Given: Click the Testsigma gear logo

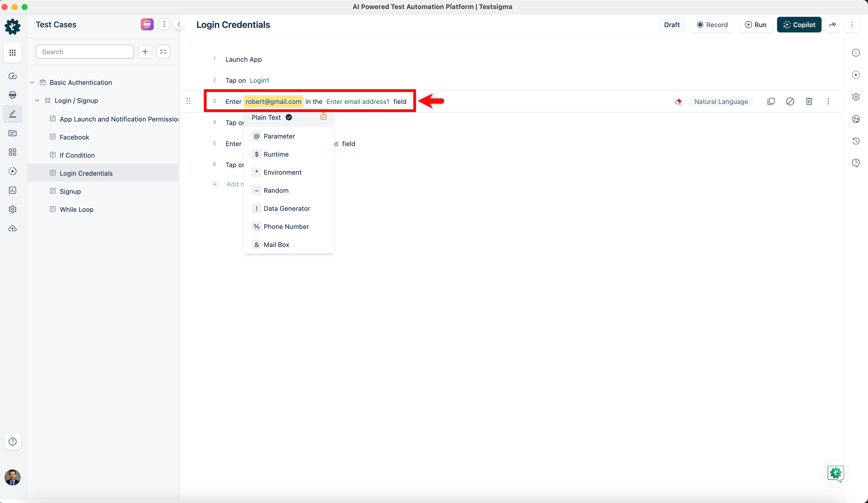Looking at the screenshot, I should (12, 27).
